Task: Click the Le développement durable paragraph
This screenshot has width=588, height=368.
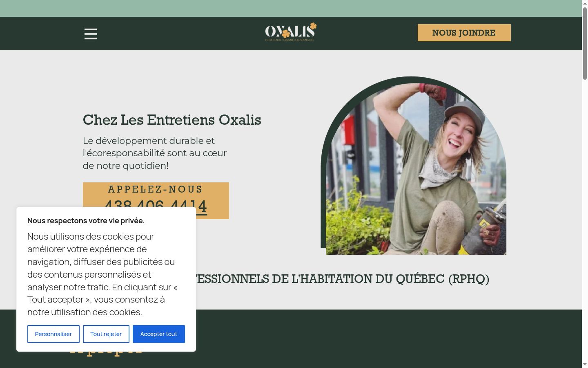Action: [x=155, y=153]
